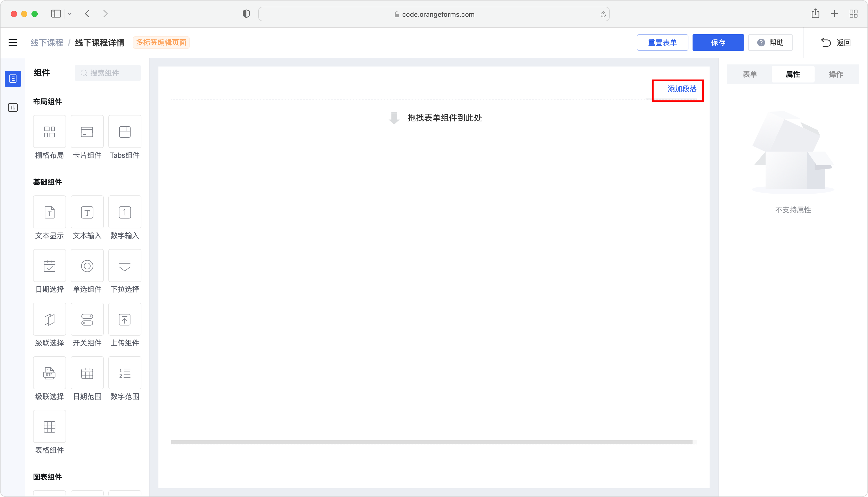Click the browser back arrow
The width and height of the screenshot is (868, 497).
pos(87,14)
